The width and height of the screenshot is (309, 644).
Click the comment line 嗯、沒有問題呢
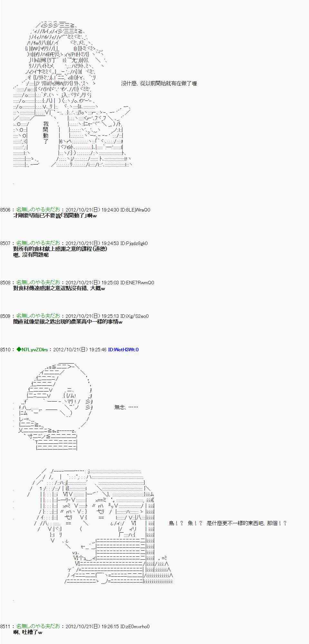click(31, 255)
